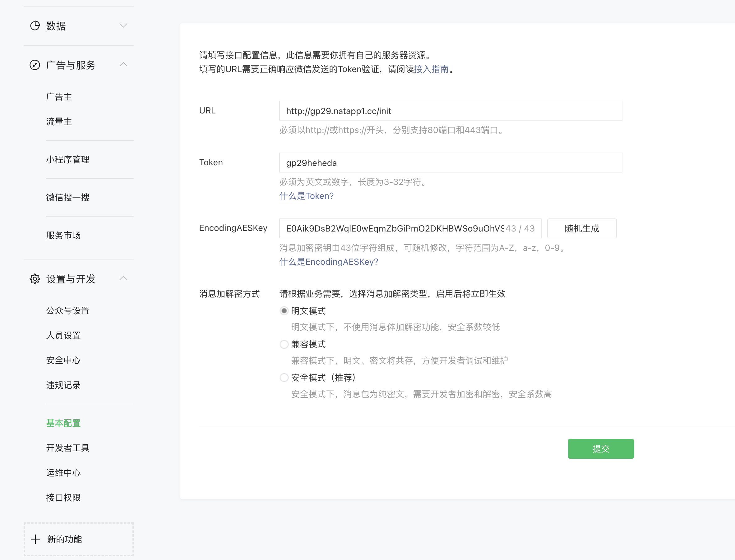
Task: Click the 数据 pie chart icon
Action: [35, 26]
